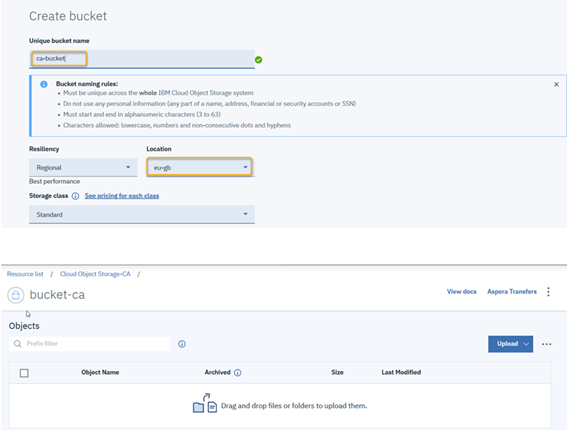Click the Unique bucket name input field
This screenshot has height=433, width=567.
pyautogui.click(x=142, y=59)
